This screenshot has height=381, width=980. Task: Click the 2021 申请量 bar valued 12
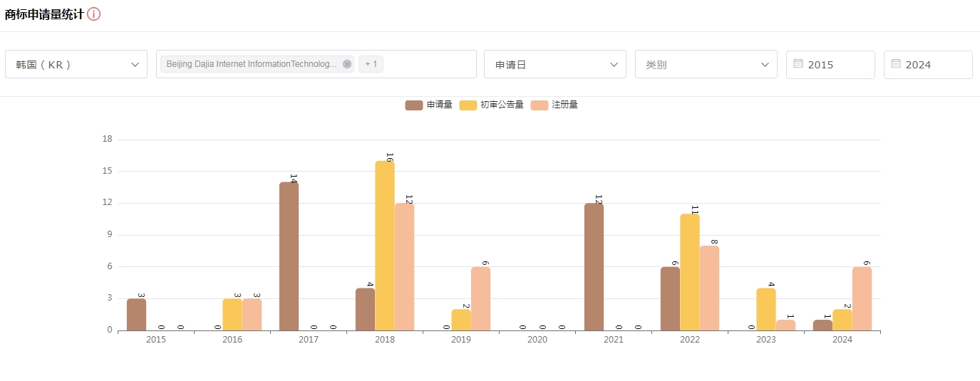594,267
